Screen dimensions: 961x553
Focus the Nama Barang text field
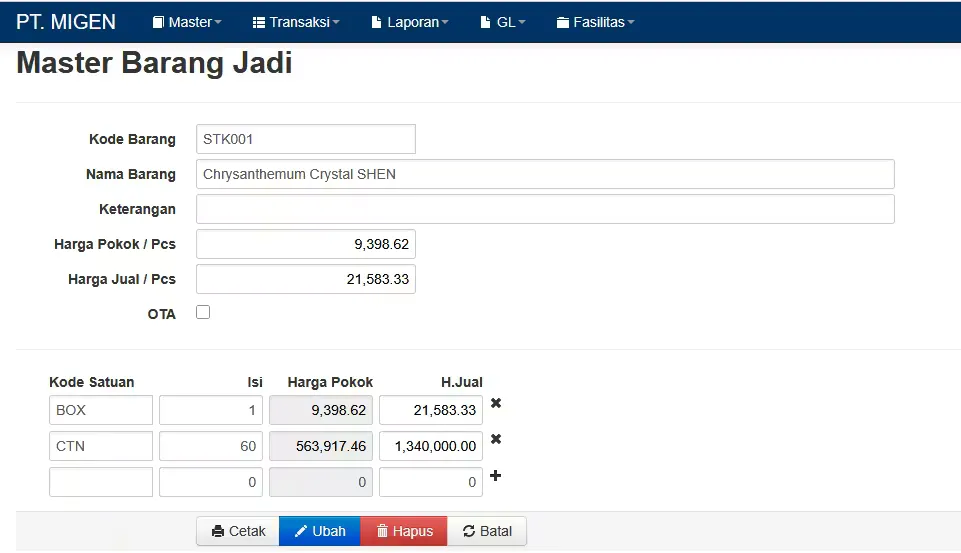545,174
